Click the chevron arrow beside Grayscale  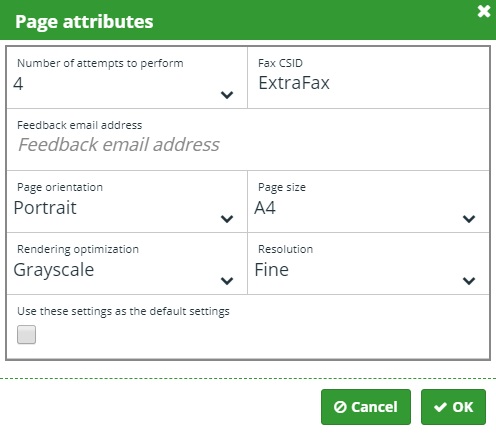[x=227, y=281]
